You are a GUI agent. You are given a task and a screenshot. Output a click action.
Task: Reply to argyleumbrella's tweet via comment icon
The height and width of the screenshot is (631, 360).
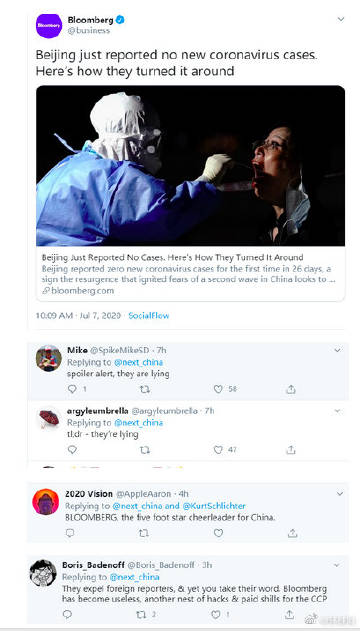[x=72, y=450]
